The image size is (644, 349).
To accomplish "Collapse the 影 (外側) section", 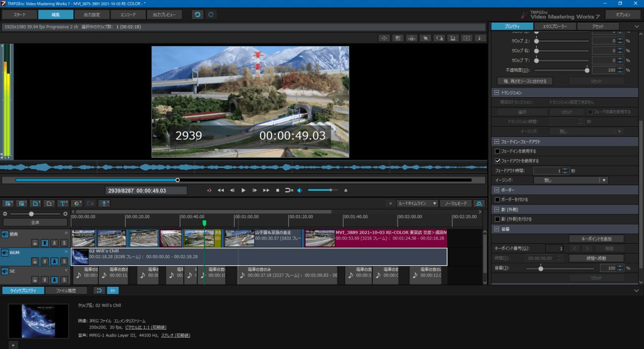I will coord(497,209).
